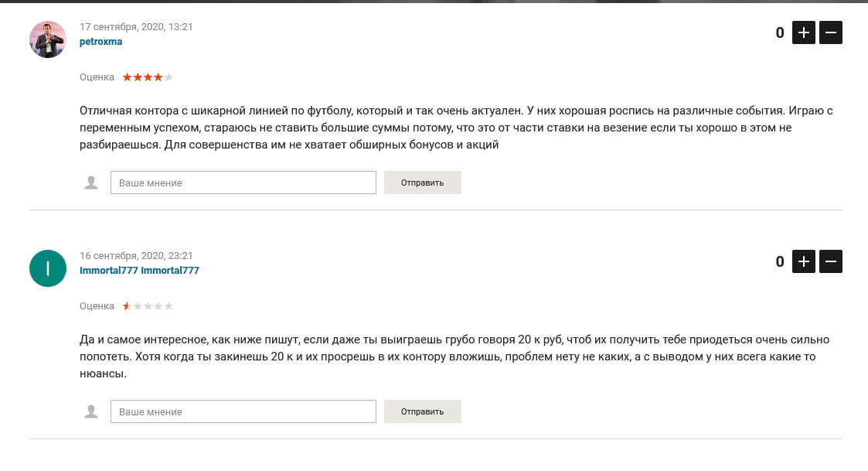
Task: Upvote petroxma's review with the plus button
Action: coord(803,32)
